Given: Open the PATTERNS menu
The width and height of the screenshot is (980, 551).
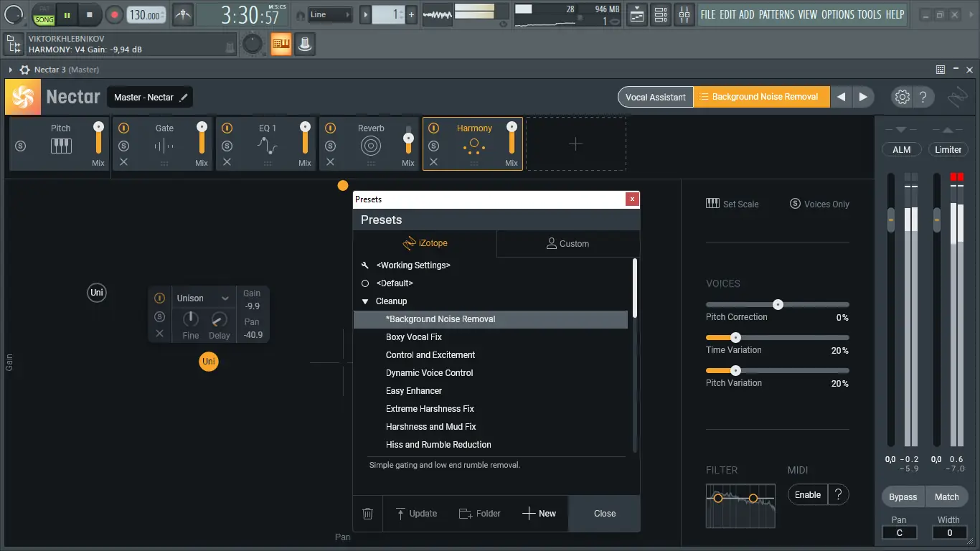Looking at the screenshot, I should (x=776, y=14).
